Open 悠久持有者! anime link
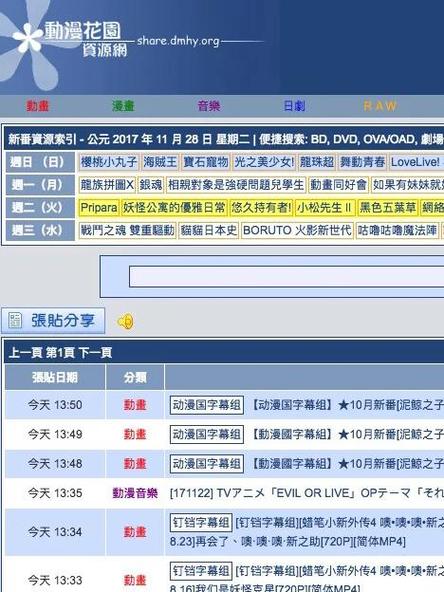This screenshot has width=444, height=592. point(262,207)
